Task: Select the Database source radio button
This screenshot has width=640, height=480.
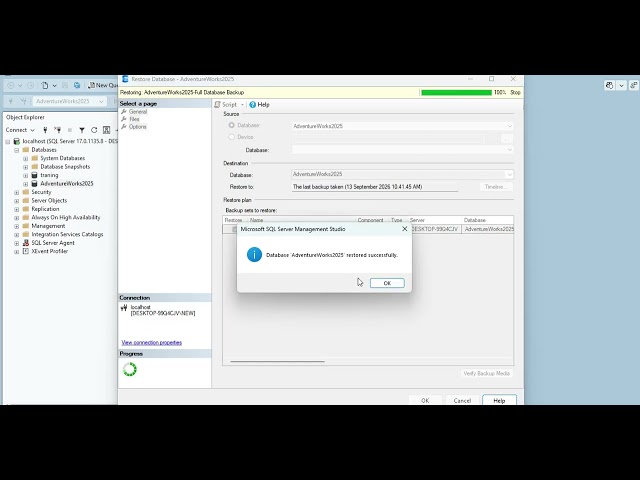Action: click(x=231, y=125)
